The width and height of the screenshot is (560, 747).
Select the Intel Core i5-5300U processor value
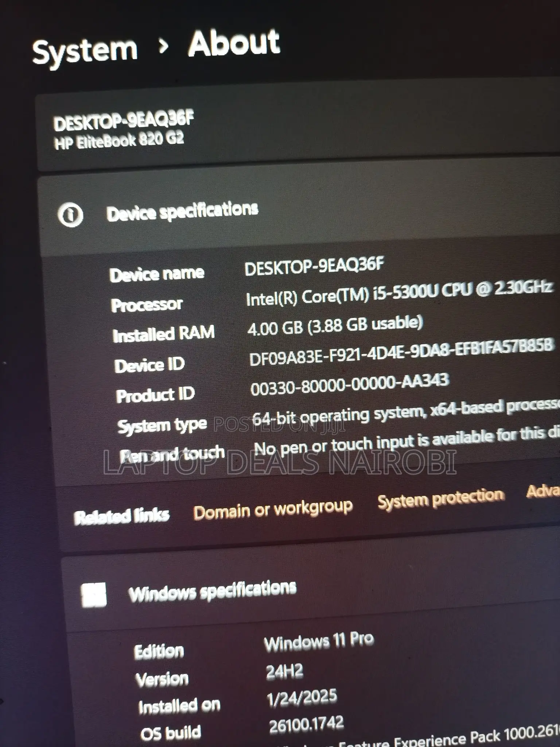tap(399, 294)
